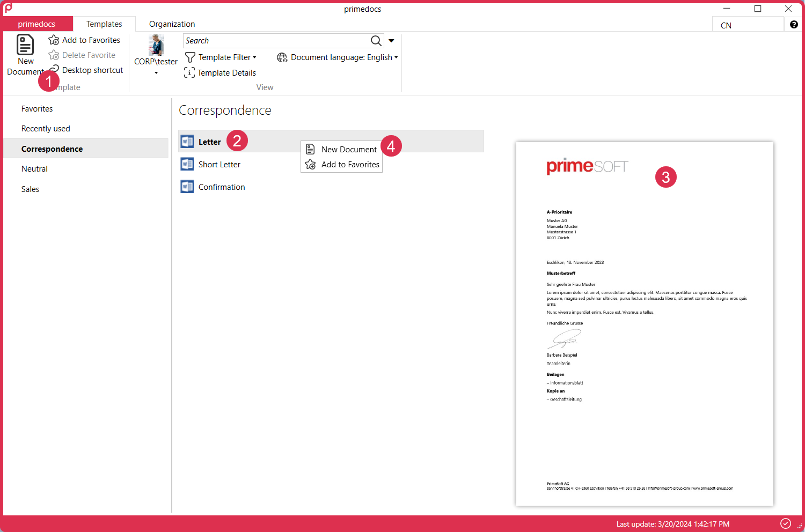Click the letter preview thumbnail

click(645, 324)
